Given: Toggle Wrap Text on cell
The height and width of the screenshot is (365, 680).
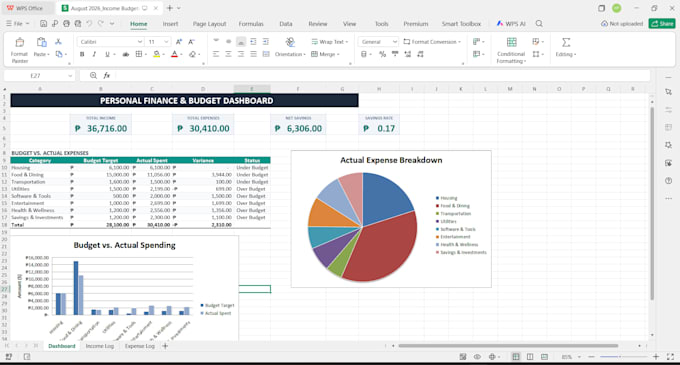Looking at the screenshot, I should (330, 42).
